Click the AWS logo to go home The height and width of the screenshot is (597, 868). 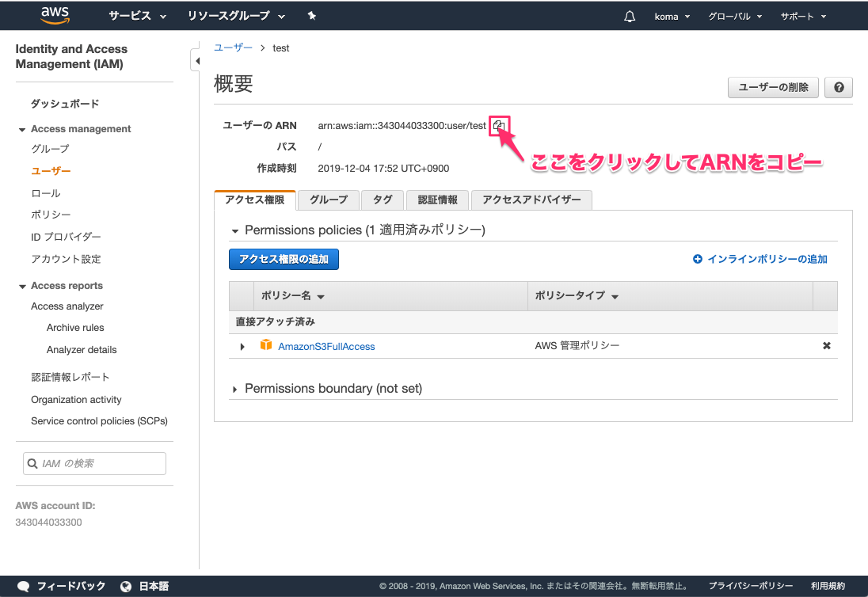pos(54,15)
